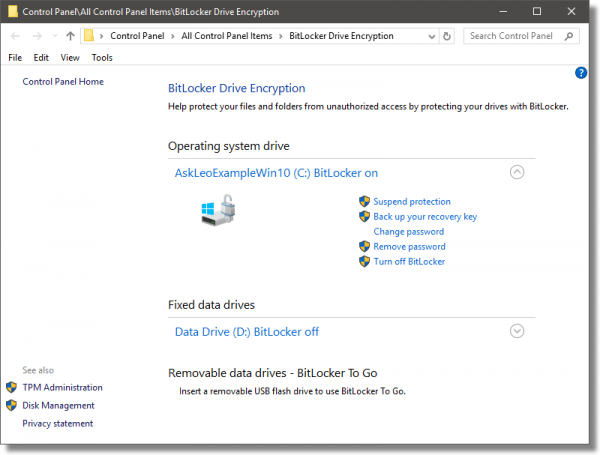Click 'Fixed data drives' section heading

click(211, 305)
